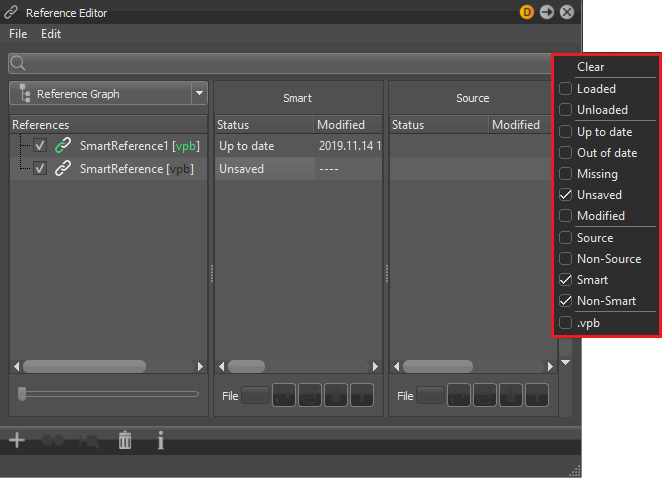Click the references zoom slider handle
Viewport: 662px width, 478px height.
pyautogui.click(x=22, y=394)
